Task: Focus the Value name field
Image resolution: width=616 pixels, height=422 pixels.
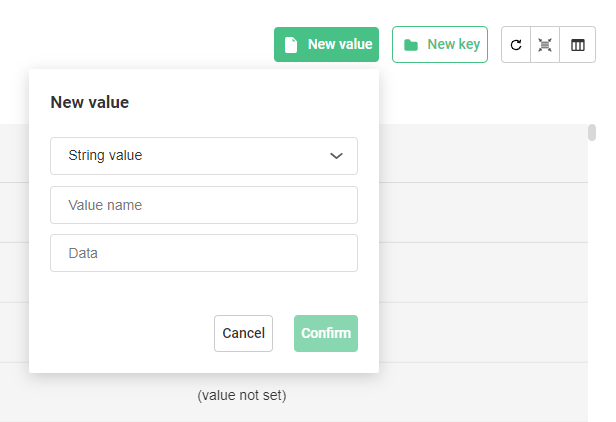Action: coord(204,205)
